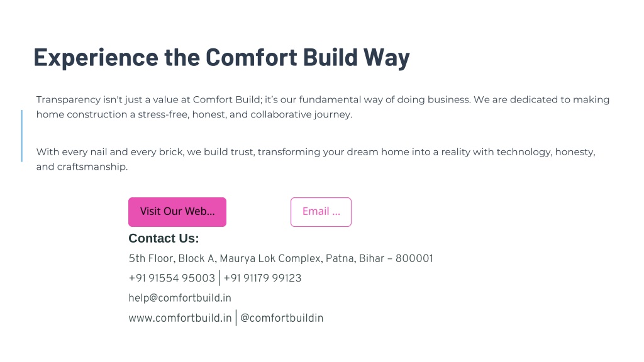Click the blue vertical accent bar
This screenshot has height=362, width=644.
pos(22,136)
